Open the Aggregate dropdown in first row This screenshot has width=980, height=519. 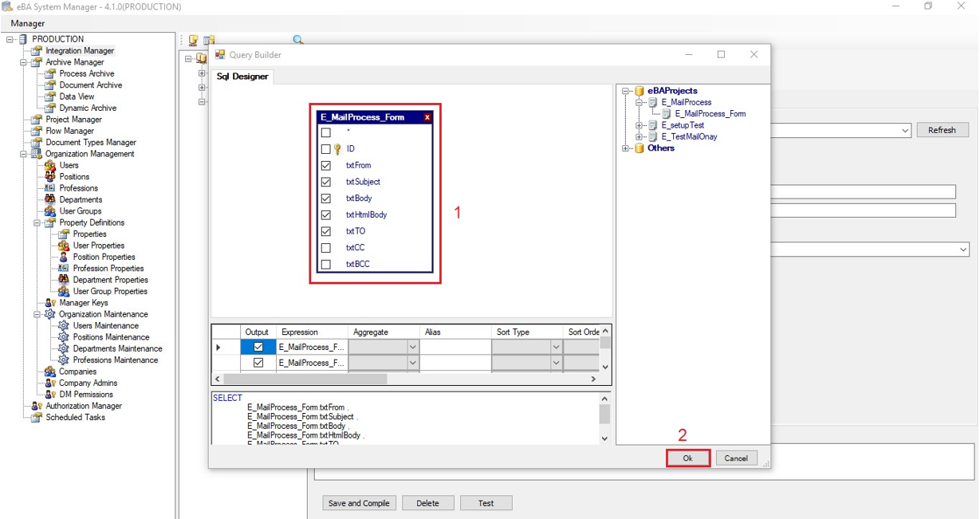click(x=412, y=347)
